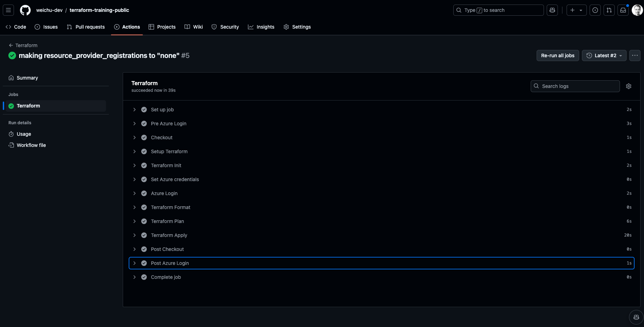
Task: Open the global navigation hamburger menu
Action: [x=8, y=10]
